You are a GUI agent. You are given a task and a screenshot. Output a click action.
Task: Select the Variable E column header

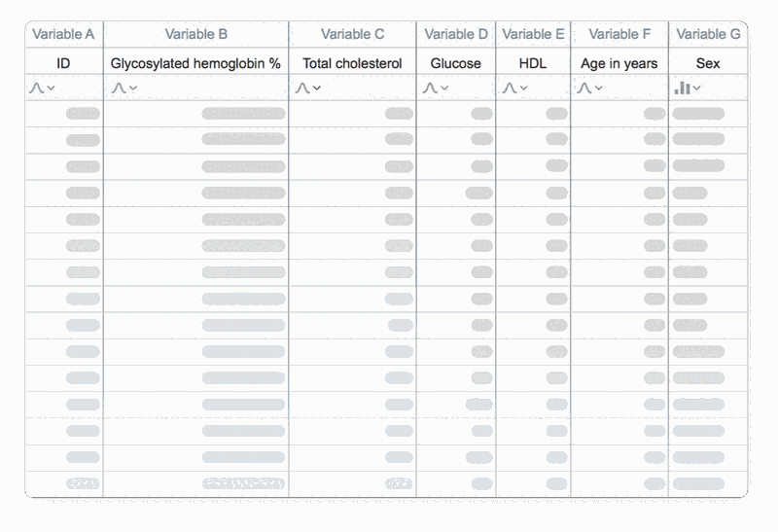click(533, 34)
